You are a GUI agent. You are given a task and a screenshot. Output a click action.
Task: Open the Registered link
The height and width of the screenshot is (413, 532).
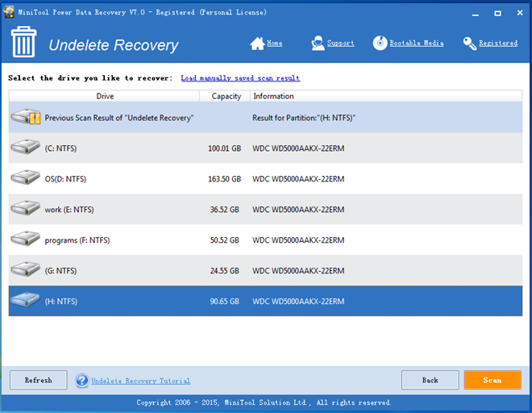tap(498, 43)
